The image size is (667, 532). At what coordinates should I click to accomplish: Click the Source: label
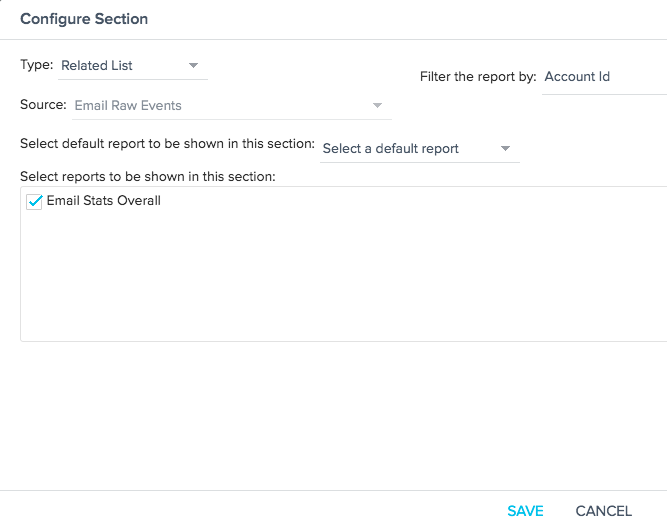(x=43, y=105)
